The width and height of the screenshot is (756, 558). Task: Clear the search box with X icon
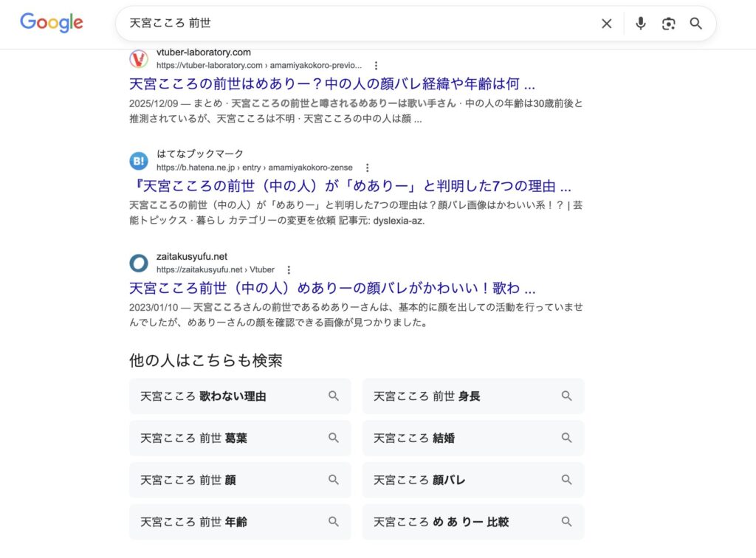click(x=606, y=24)
